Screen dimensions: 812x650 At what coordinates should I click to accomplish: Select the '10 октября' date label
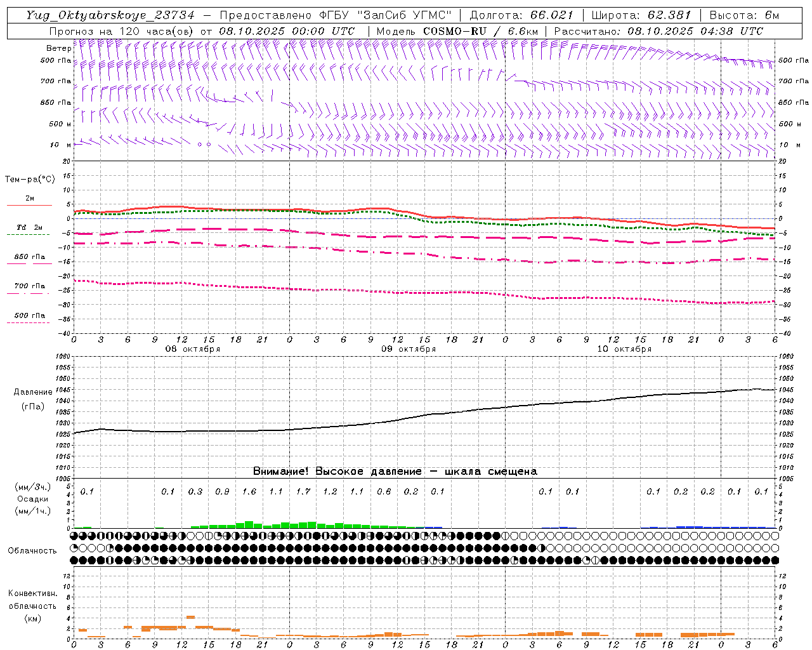624,349
